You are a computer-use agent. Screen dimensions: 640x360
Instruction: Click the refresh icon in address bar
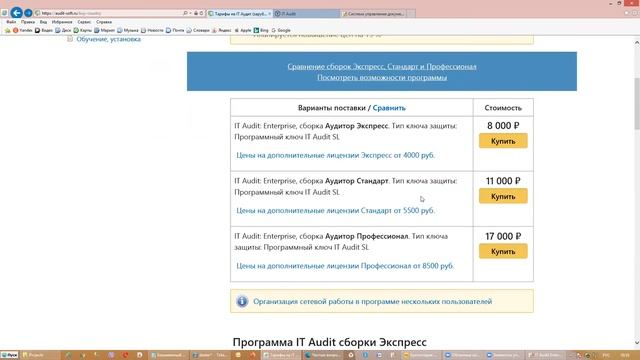[201, 13]
